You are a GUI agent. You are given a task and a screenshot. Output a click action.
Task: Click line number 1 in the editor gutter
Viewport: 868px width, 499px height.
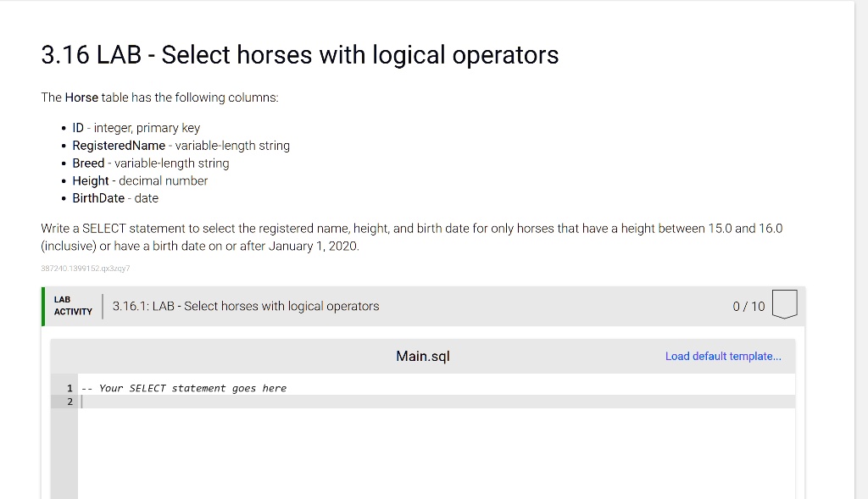(69, 387)
